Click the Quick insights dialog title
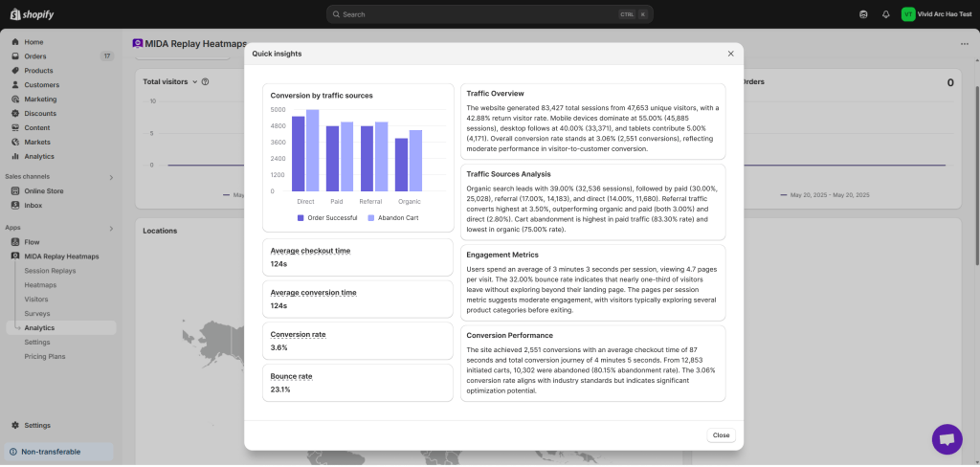The width and height of the screenshot is (980, 467). (x=277, y=54)
